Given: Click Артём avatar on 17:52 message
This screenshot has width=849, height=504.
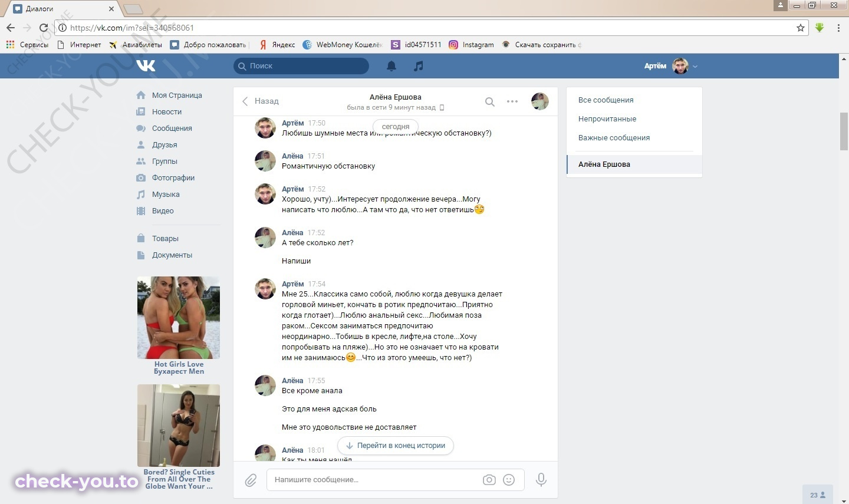Looking at the screenshot, I should click(x=265, y=194).
